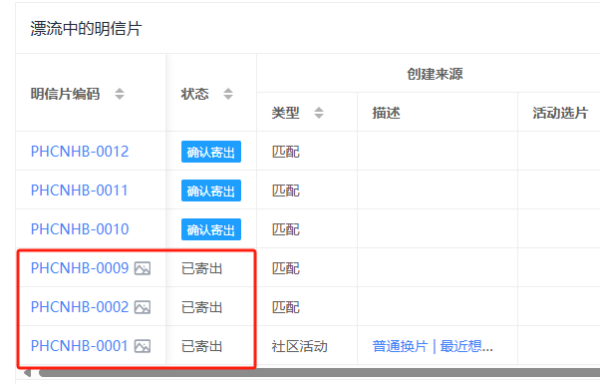600x384 pixels.
Task: Click the 活动选片 column header
Action: (x=560, y=113)
